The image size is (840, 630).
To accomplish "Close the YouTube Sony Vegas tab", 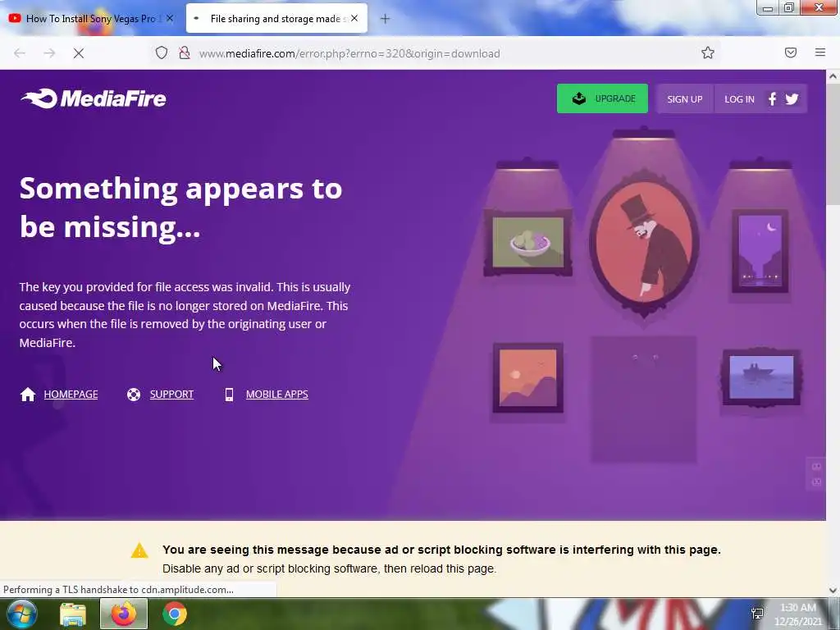I will (170, 18).
